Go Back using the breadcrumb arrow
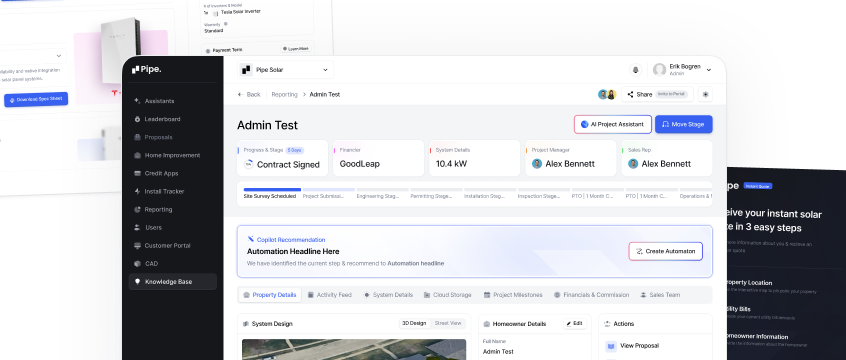Screen dimensions: 846x360 [x=249, y=94]
